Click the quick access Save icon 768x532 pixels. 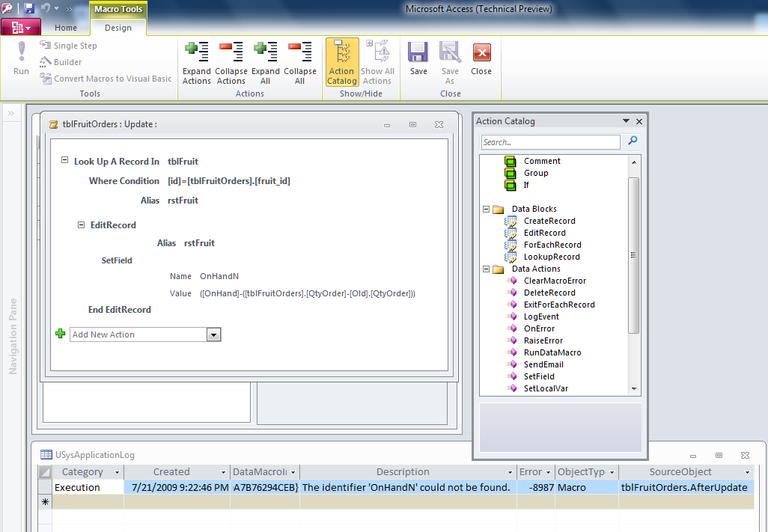[29, 7]
